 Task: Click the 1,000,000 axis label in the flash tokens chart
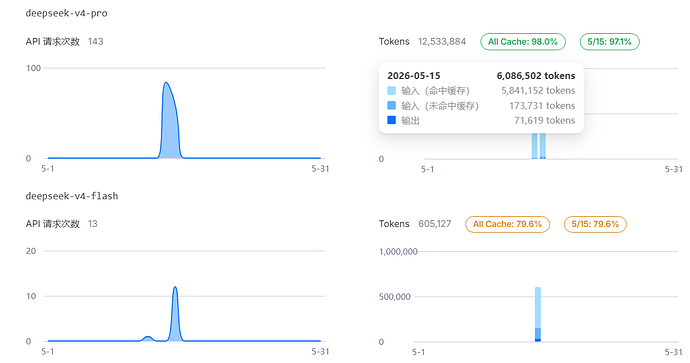pos(398,252)
